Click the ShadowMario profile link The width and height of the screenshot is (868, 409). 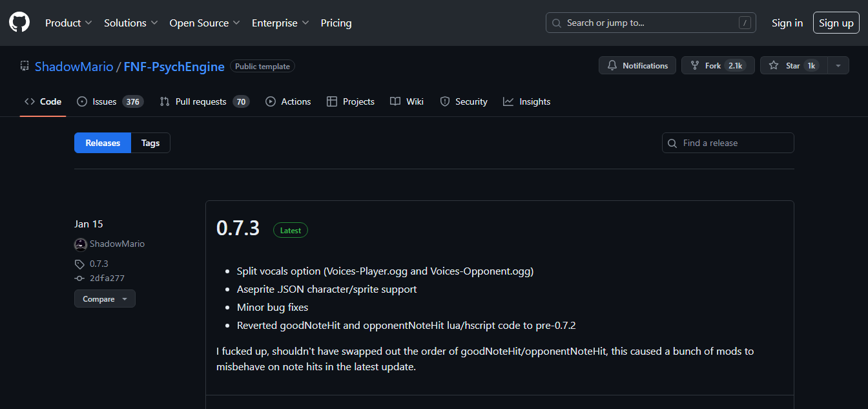coord(117,244)
